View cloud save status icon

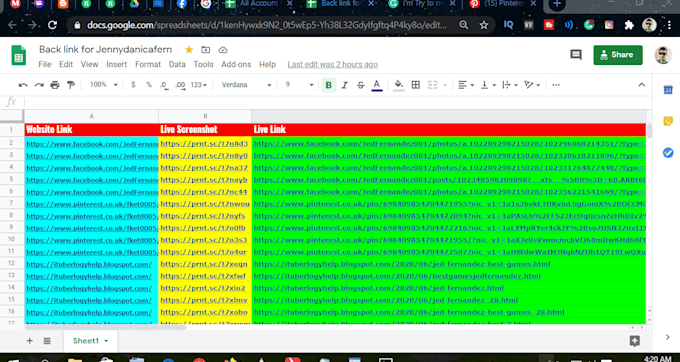(222, 50)
